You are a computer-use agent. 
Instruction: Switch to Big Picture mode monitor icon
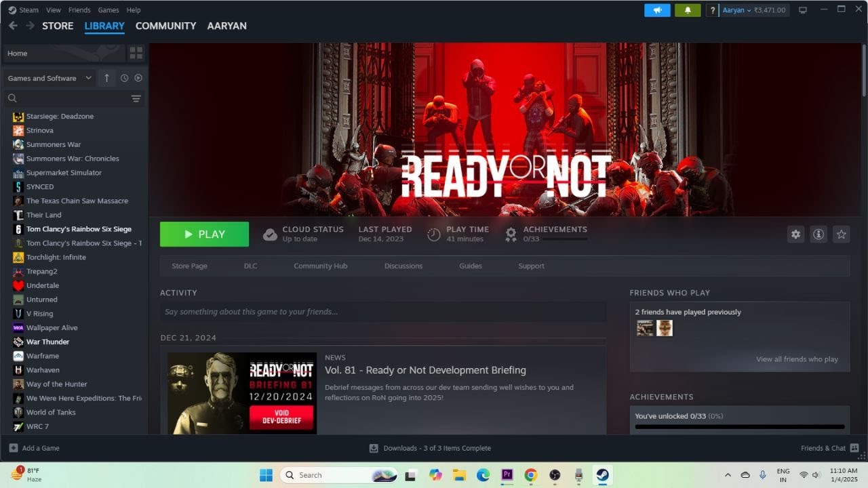(803, 10)
